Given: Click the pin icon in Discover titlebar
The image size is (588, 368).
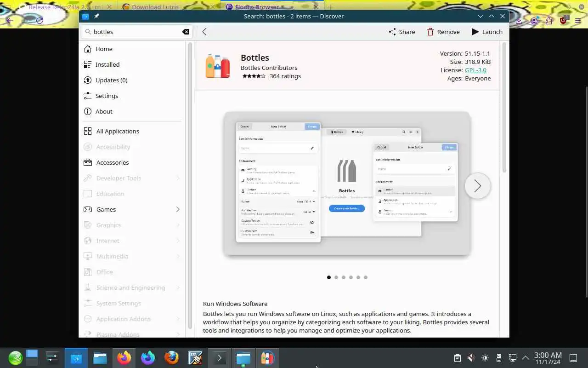Looking at the screenshot, I should click(96, 16).
